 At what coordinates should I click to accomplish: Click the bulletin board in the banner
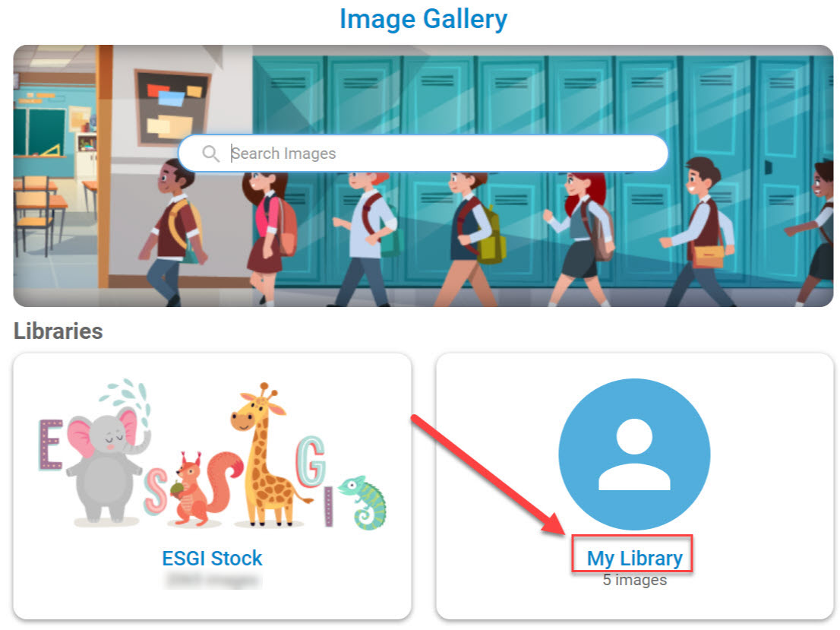(x=172, y=109)
